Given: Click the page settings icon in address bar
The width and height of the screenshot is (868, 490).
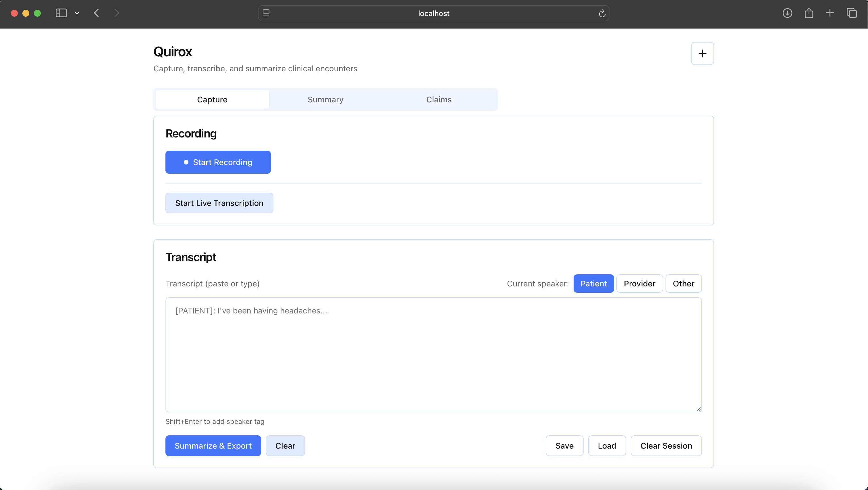Looking at the screenshot, I should pos(266,14).
